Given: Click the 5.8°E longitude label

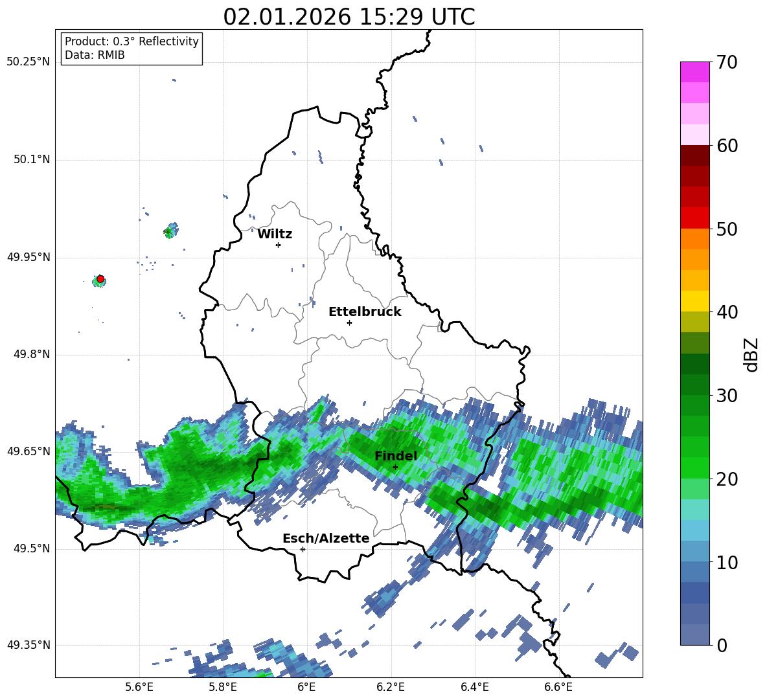Looking at the screenshot, I should pos(223,687).
